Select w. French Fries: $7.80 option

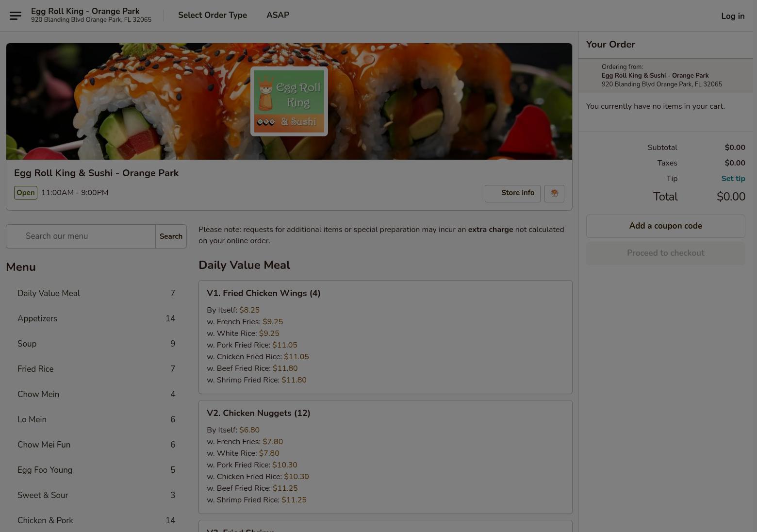pyautogui.click(x=245, y=442)
